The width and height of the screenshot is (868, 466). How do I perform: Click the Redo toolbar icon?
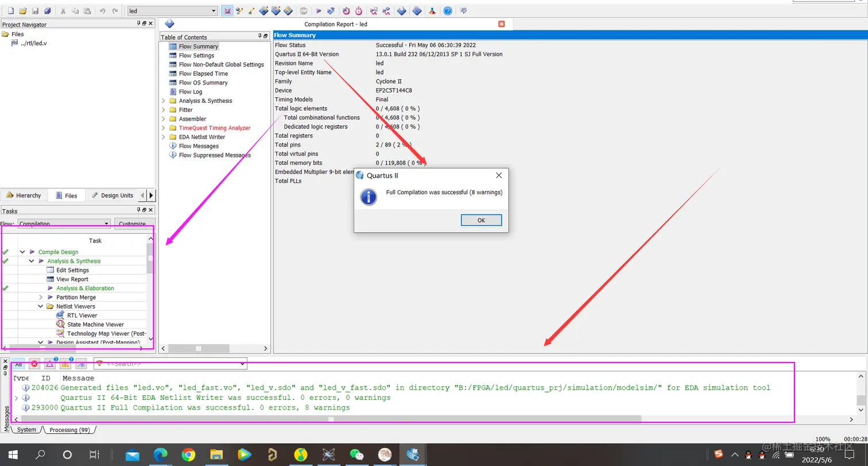pyautogui.click(x=115, y=11)
